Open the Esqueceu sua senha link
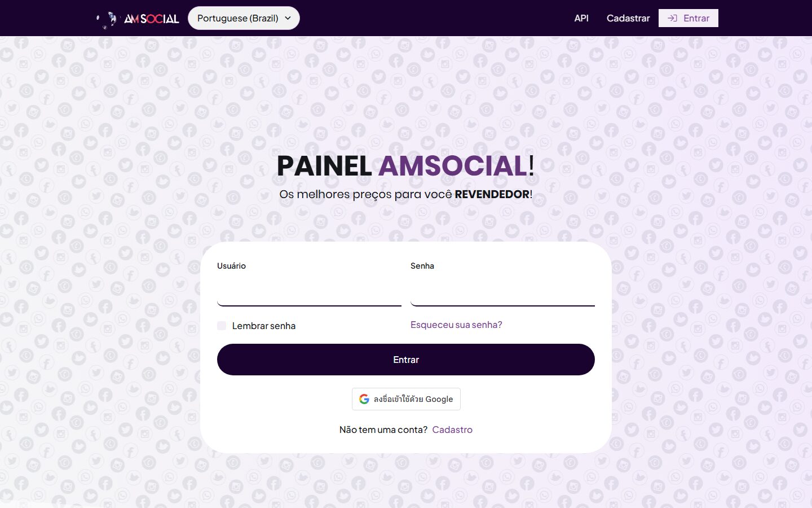Image resolution: width=812 pixels, height=508 pixels. [456, 325]
